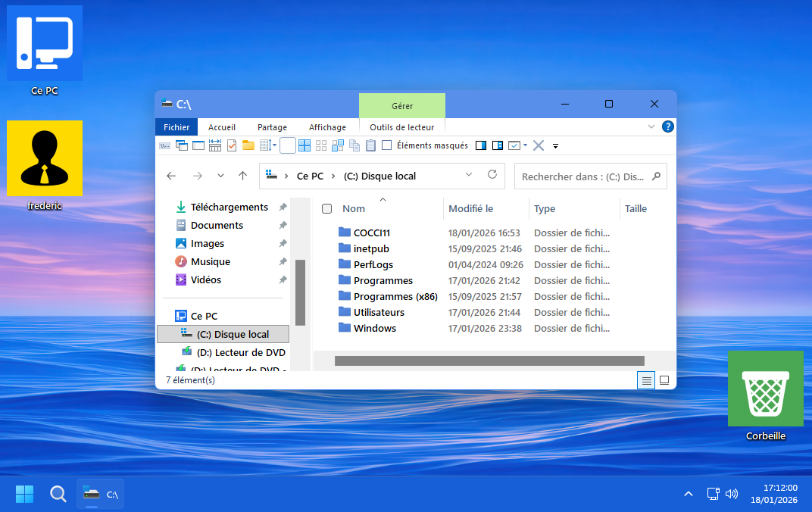This screenshot has width=812, height=512.
Task: Toggle the Éléments masqués checkbox
Action: [x=387, y=145]
